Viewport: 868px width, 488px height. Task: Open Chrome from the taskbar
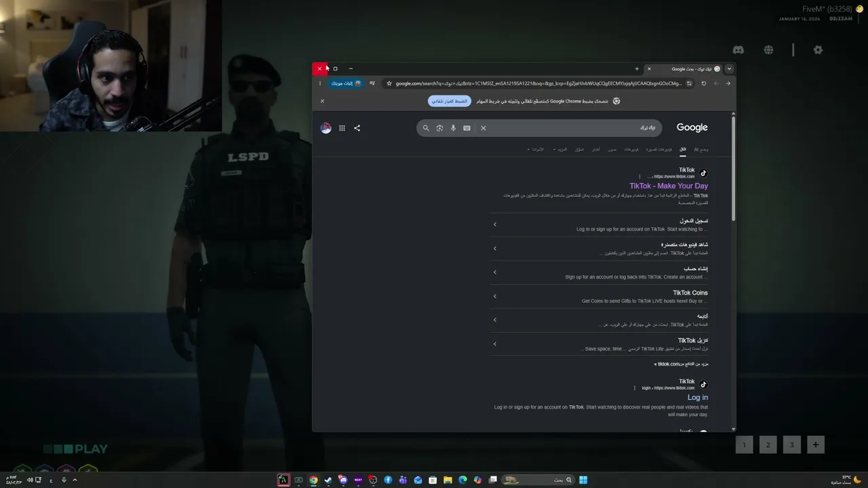point(313,480)
